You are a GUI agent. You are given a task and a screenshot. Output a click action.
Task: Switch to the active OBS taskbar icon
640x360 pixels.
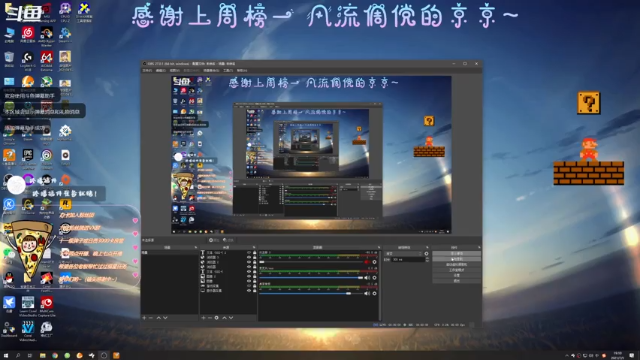(104, 356)
